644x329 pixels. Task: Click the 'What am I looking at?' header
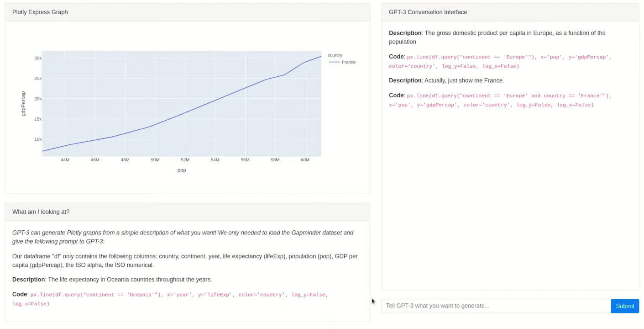187,212
